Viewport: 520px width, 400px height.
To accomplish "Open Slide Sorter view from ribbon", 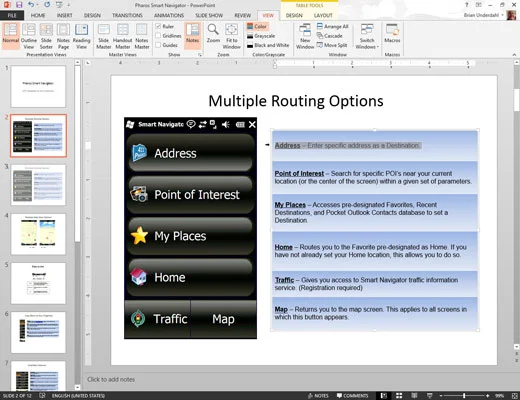I will [x=46, y=37].
